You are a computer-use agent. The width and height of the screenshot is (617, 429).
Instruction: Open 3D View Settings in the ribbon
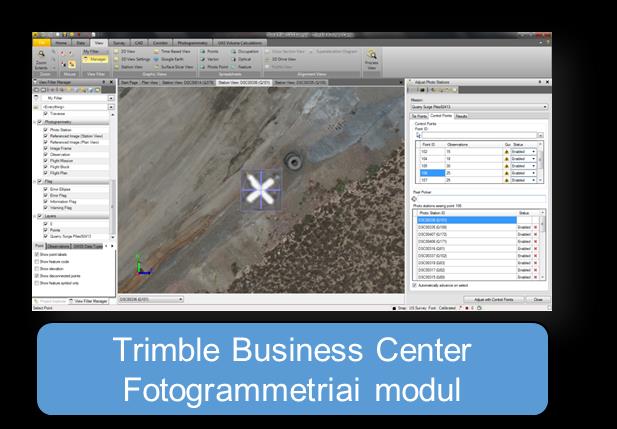(x=132, y=59)
